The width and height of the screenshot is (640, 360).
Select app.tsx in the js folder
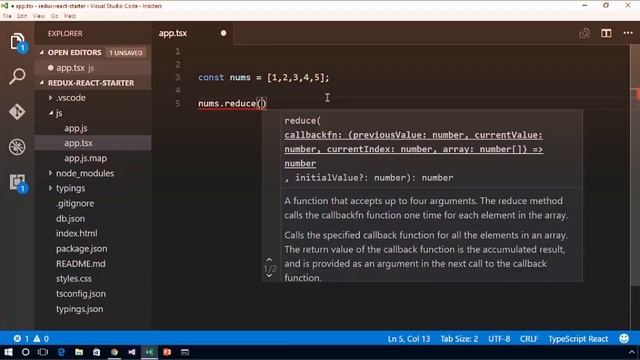(93, 143)
